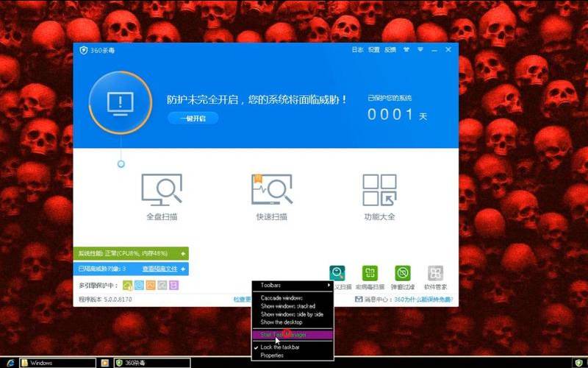The image size is (588, 368).
Task: Click the program version 5.0.0.8170 text
Action: [x=105, y=300]
